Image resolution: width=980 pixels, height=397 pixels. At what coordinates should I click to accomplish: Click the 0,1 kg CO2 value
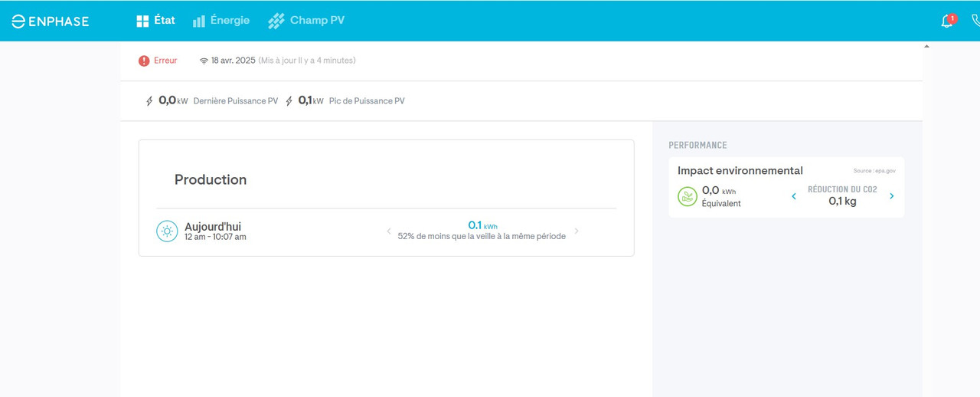[x=842, y=202]
